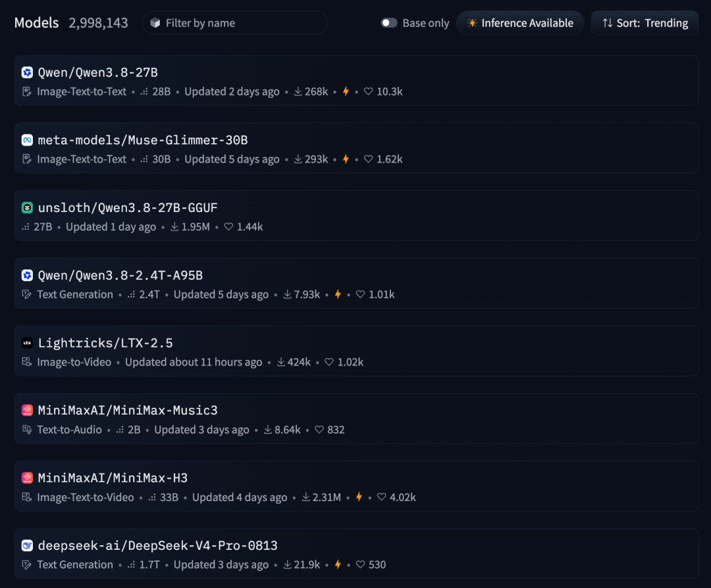The image size is (711, 588).
Task: Click the 1.7T parameter size text
Action: click(x=149, y=564)
